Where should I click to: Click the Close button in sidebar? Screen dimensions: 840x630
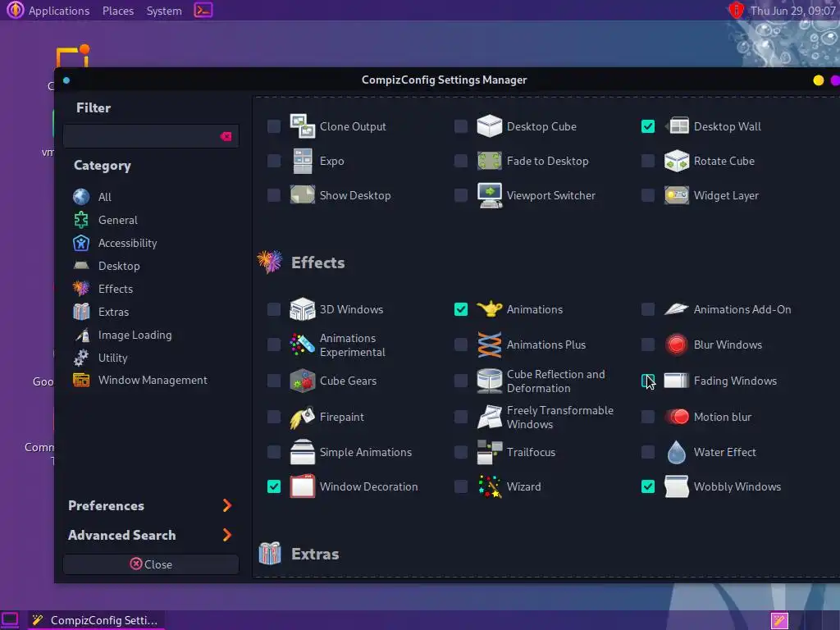151,564
